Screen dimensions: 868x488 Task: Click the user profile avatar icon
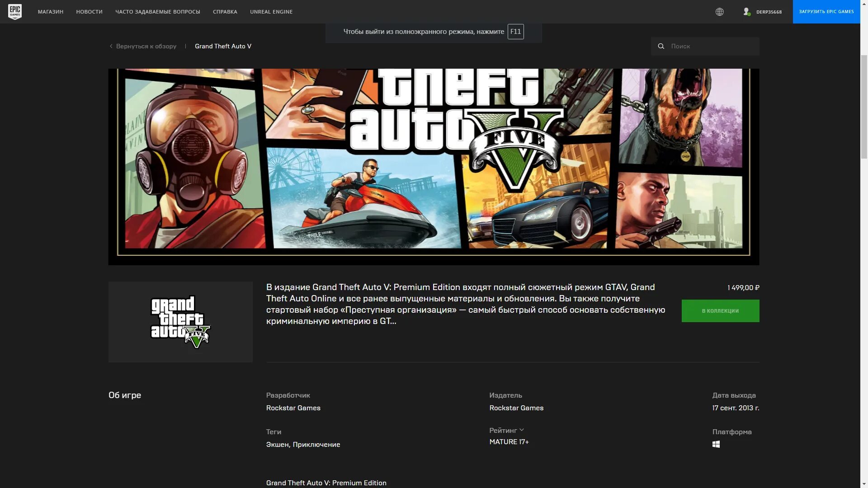click(746, 12)
